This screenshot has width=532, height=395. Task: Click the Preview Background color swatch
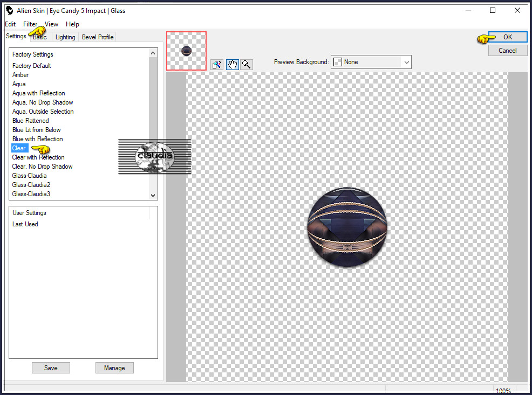(x=338, y=62)
